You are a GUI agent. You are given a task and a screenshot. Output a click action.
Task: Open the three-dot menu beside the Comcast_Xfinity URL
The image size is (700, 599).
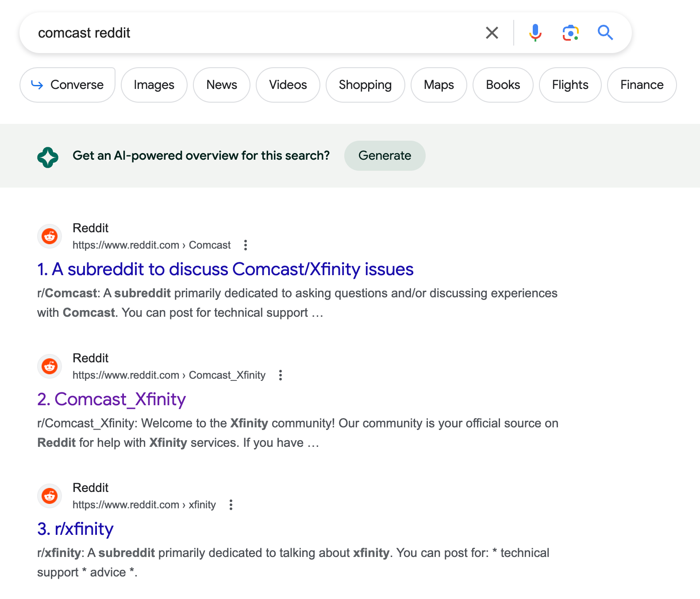pyautogui.click(x=280, y=375)
